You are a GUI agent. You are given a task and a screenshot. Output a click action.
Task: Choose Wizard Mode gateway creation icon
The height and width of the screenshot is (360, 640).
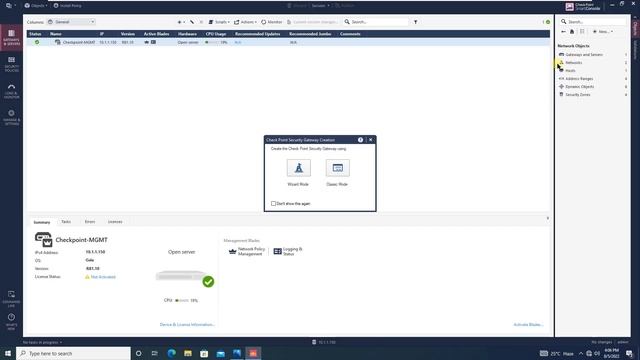tap(298, 168)
